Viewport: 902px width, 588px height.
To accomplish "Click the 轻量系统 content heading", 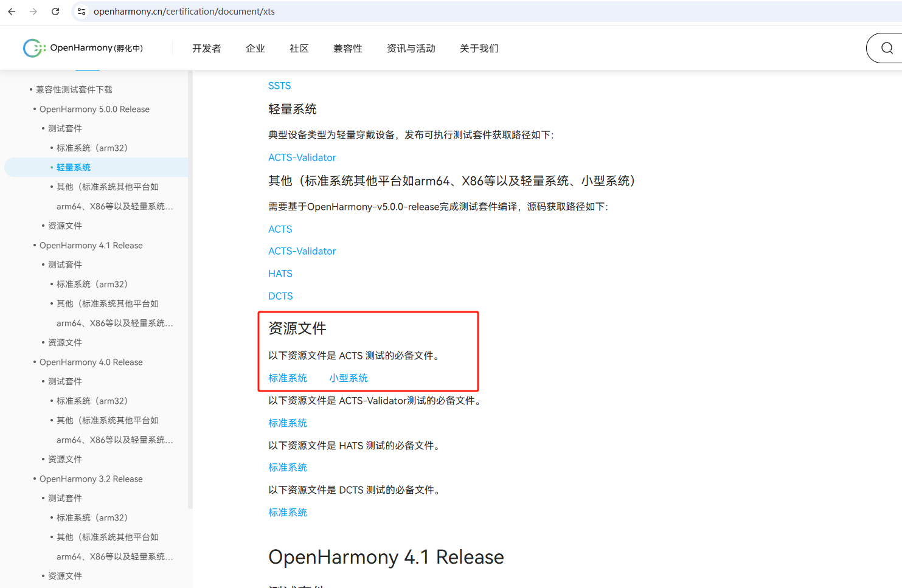I will (x=293, y=109).
